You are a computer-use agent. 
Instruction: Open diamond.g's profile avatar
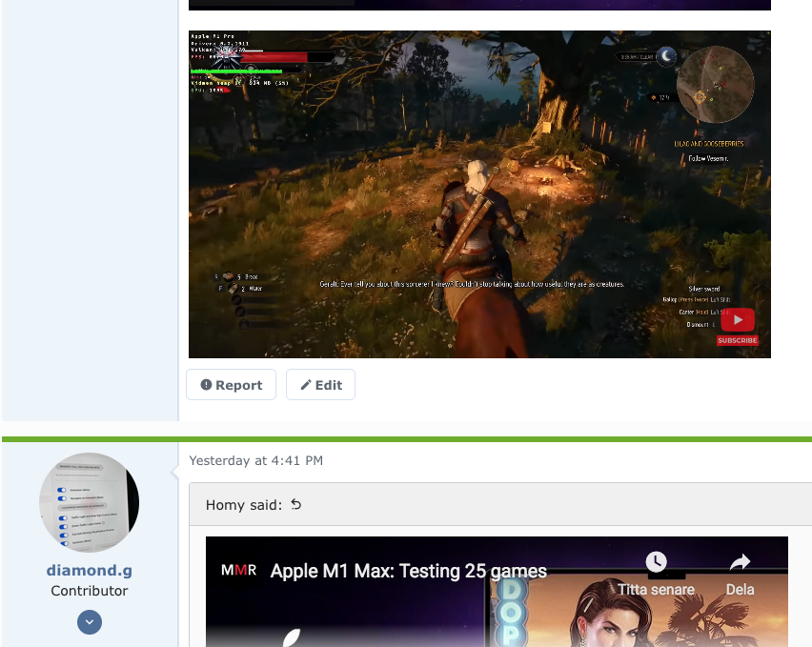89,502
